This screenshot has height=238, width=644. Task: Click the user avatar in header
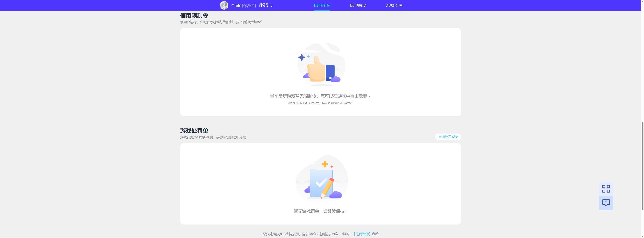[x=224, y=5]
